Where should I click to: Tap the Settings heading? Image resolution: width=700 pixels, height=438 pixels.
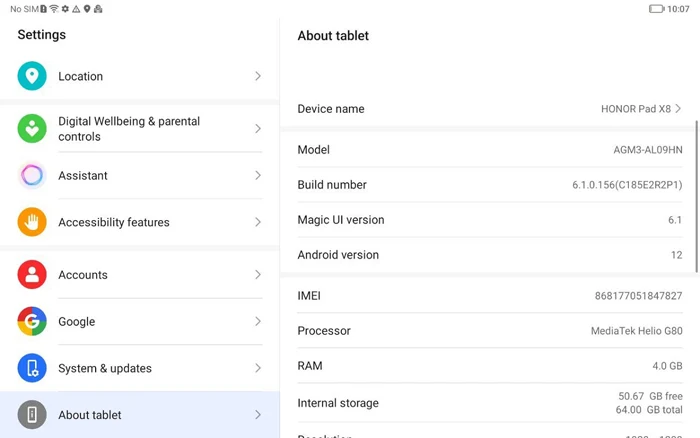click(42, 35)
